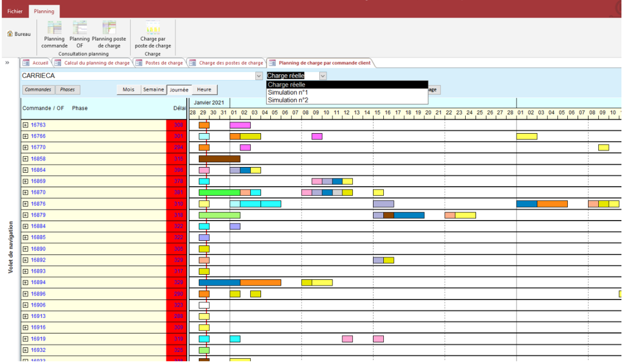Enable the Heure view mode

tap(205, 89)
